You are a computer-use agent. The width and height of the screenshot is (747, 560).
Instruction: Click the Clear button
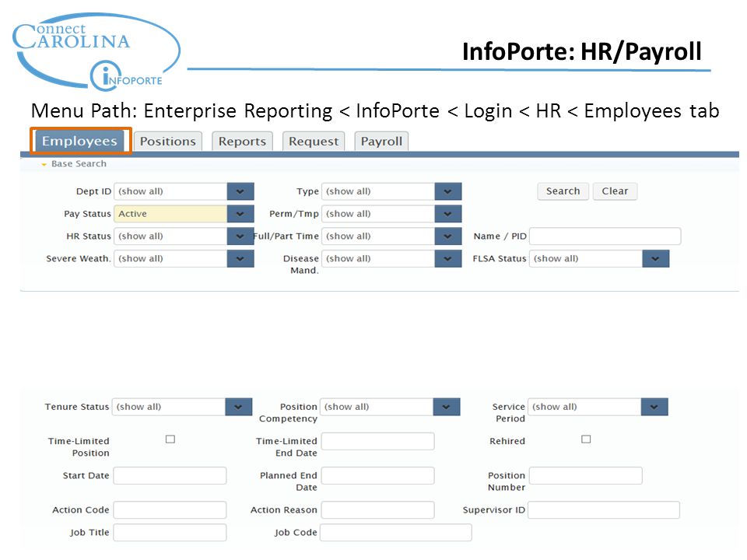coord(615,191)
